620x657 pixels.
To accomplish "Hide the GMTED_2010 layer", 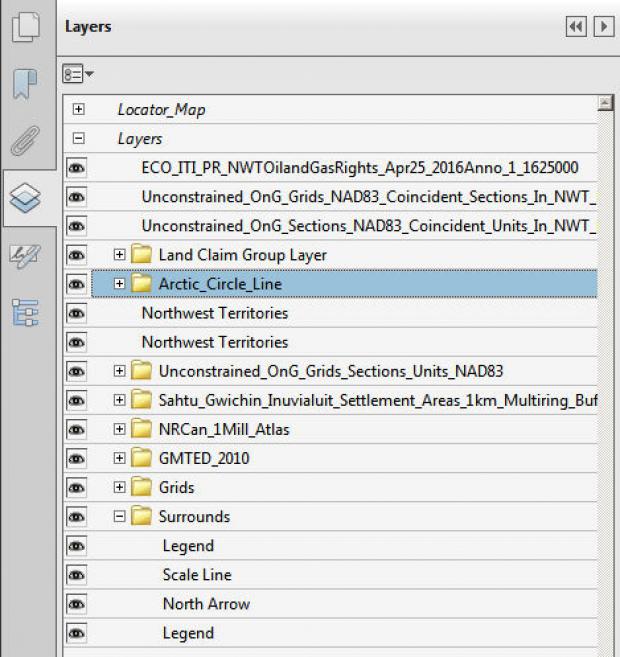I will [76, 458].
